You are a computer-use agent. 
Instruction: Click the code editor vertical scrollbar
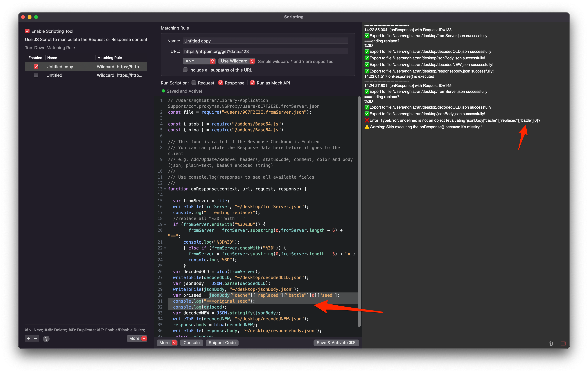click(x=359, y=211)
